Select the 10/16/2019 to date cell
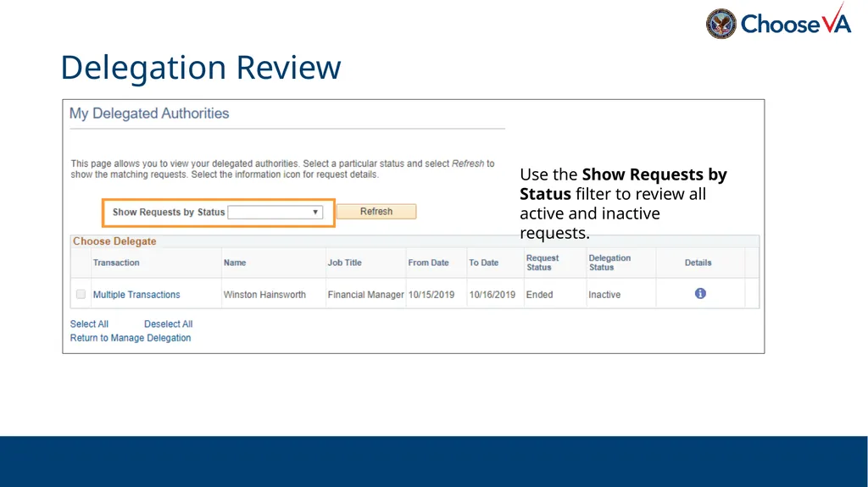Screen dimensions: 868x487 (x=492, y=295)
